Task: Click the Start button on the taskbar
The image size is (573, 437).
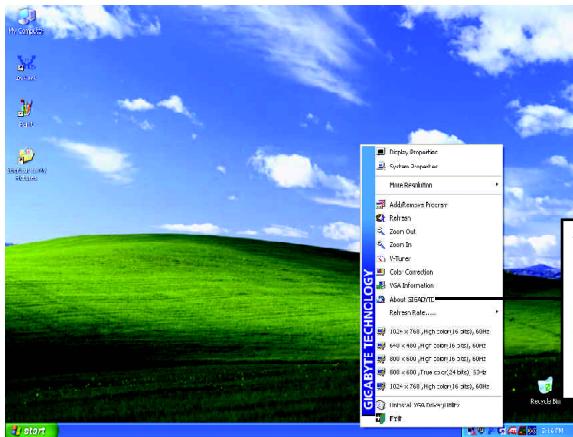Action: click(31, 430)
